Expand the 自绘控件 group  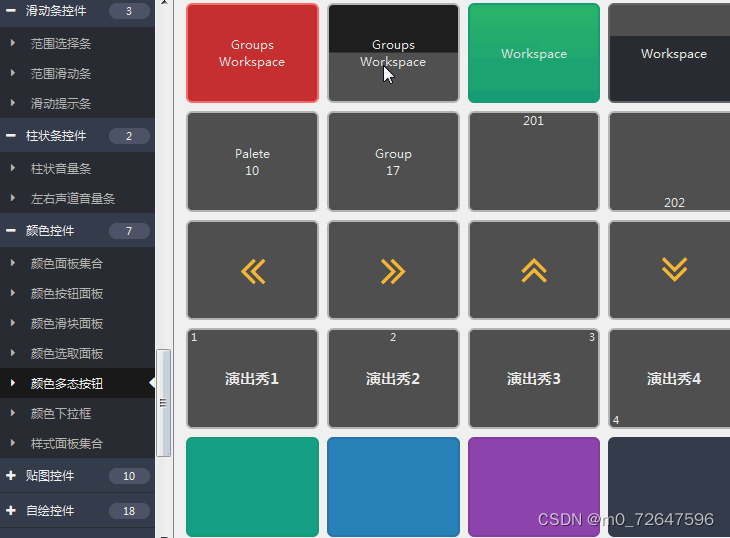[11, 511]
